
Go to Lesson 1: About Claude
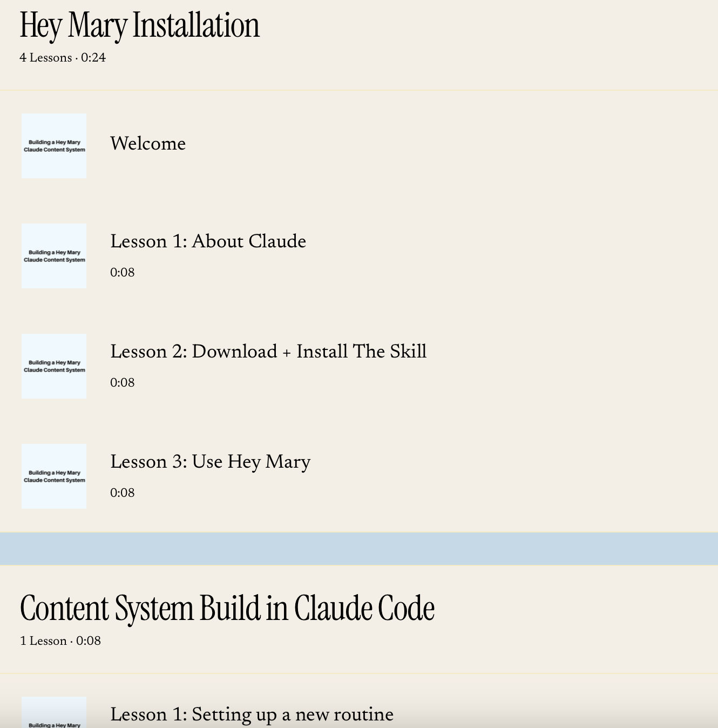click(208, 241)
